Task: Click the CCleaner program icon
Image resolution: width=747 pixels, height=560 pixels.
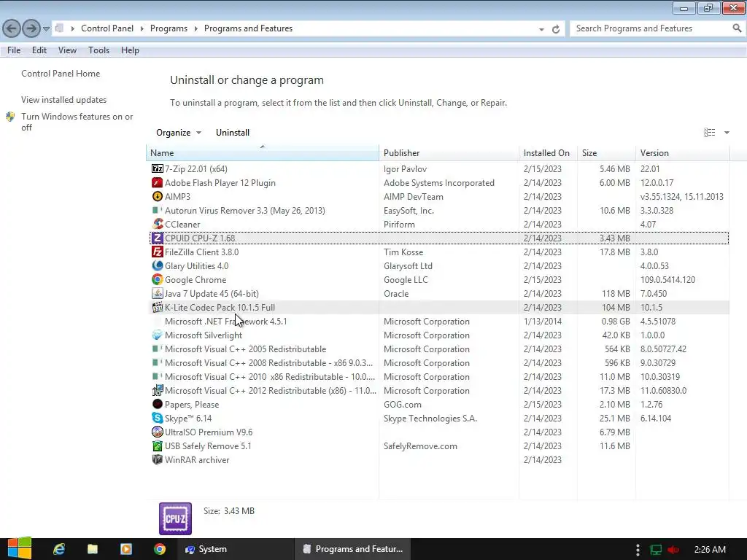Action: 158,225
